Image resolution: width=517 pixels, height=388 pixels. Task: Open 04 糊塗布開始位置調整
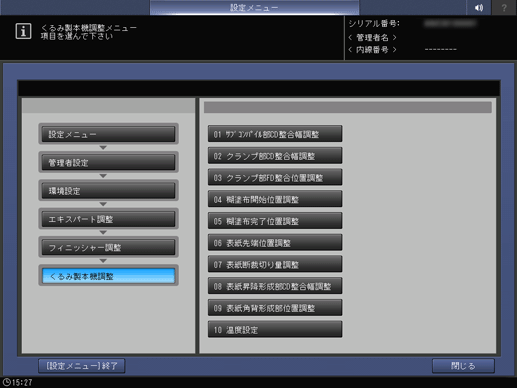click(x=275, y=199)
